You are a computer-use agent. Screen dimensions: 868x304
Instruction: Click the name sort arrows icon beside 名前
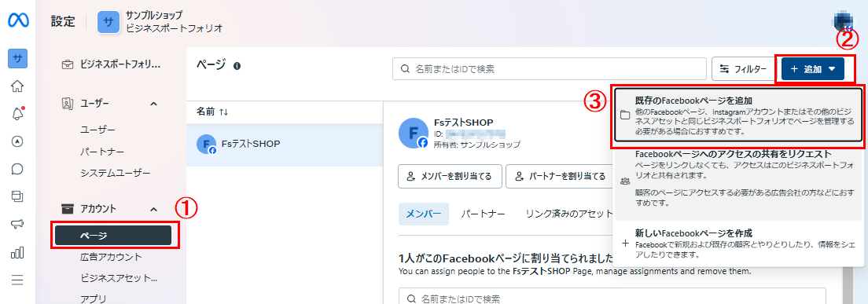pyautogui.click(x=223, y=112)
